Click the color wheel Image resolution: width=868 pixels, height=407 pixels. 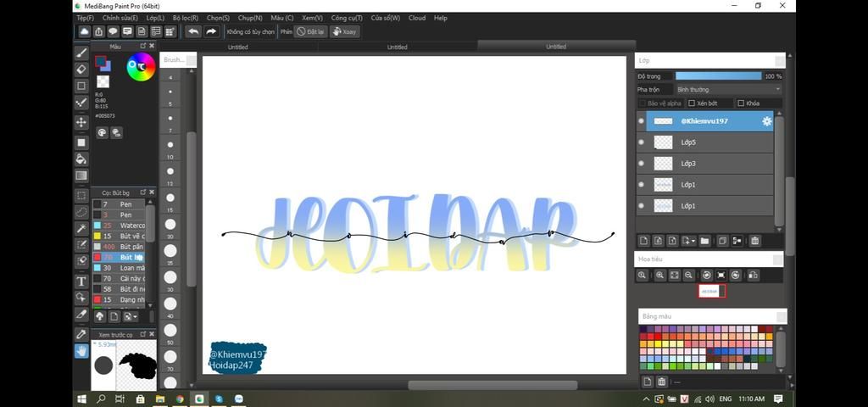pyautogui.click(x=141, y=67)
